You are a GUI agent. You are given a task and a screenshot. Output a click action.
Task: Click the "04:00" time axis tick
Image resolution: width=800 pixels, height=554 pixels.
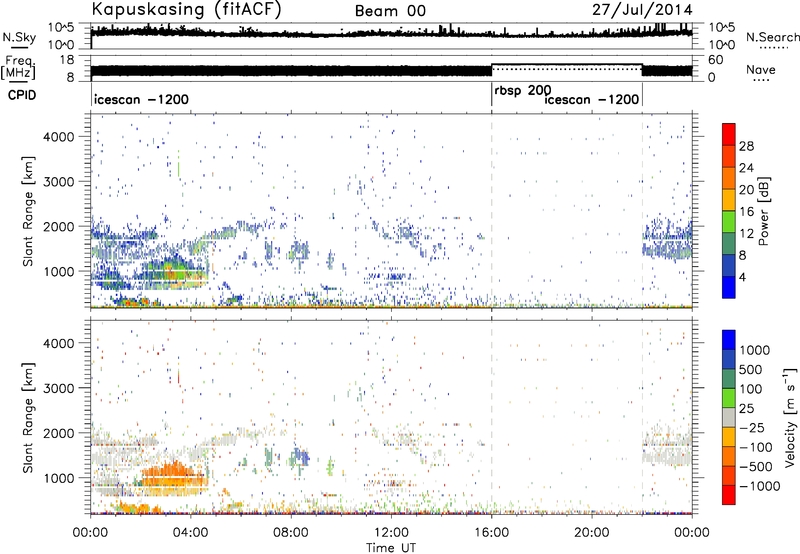pyautogui.click(x=191, y=532)
